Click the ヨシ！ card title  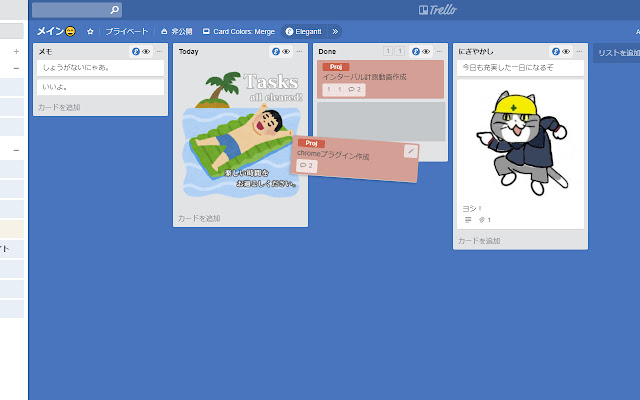[472, 209]
